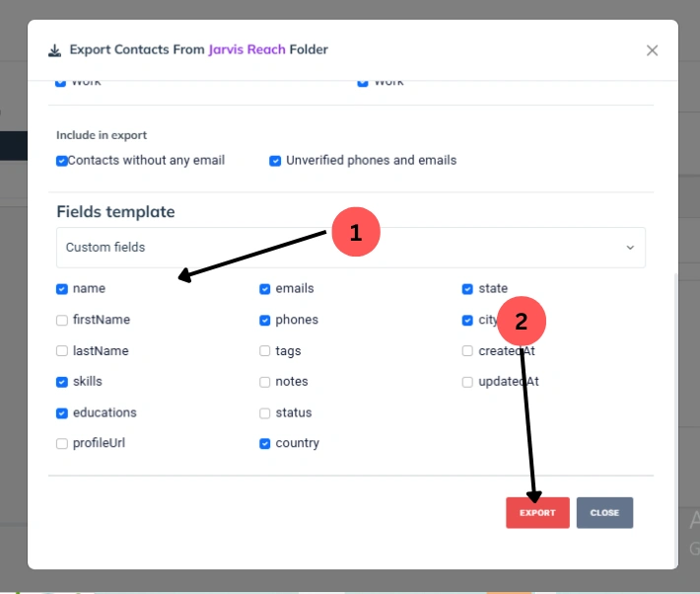700x594 pixels.
Task: Uncheck the country field checkbox
Action: click(x=265, y=444)
